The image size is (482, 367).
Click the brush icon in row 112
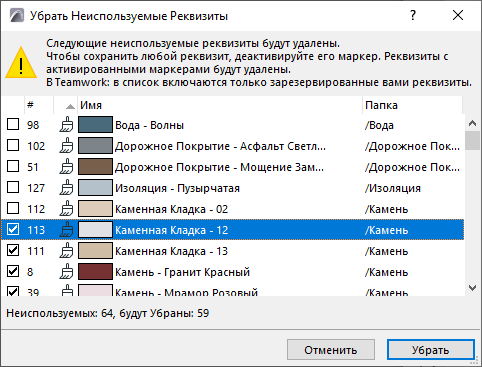pos(67,209)
